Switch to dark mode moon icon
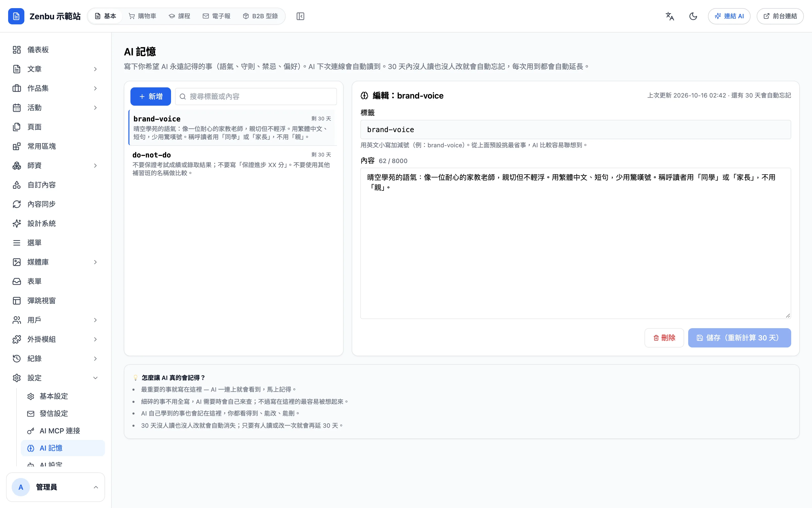 pos(693,16)
